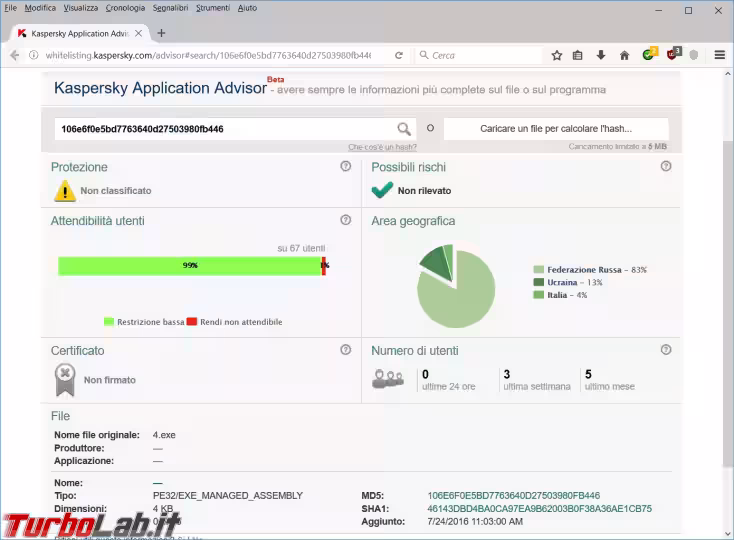This screenshot has height=540, width=734.
Task: Click the green bar in Attendibilità utenti
Action: coord(188,266)
